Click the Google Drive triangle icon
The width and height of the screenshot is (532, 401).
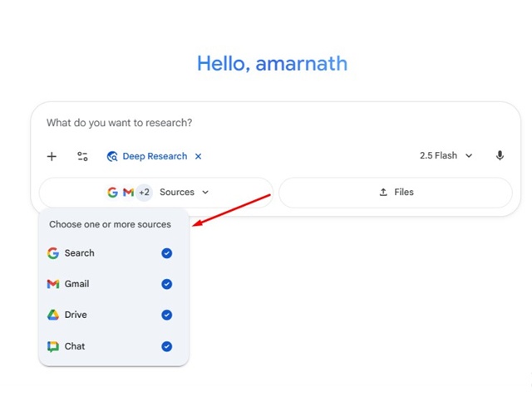coord(53,315)
